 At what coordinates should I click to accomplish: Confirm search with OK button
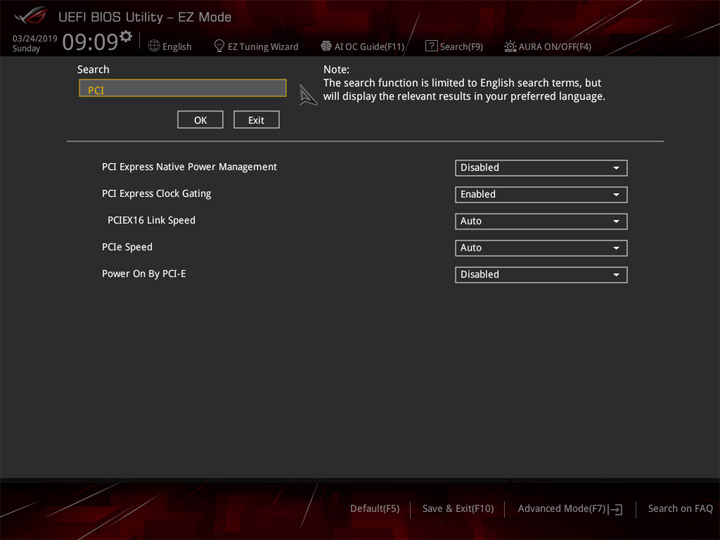[200, 120]
